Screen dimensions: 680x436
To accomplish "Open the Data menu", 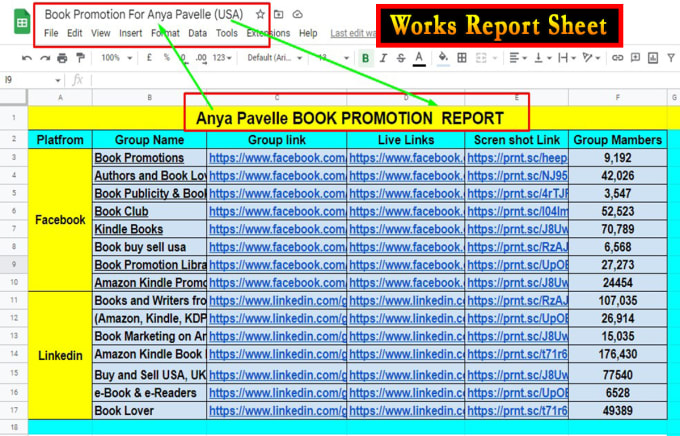I will coord(197,33).
